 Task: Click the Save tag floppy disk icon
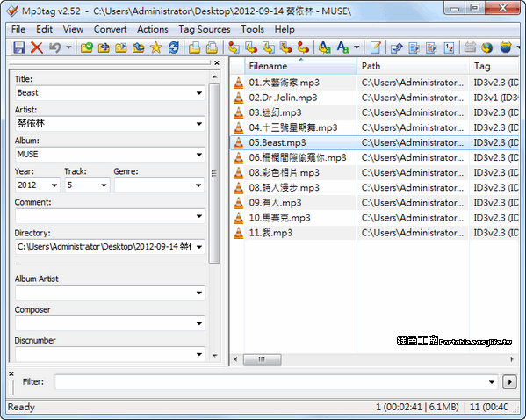(x=19, y=47)
